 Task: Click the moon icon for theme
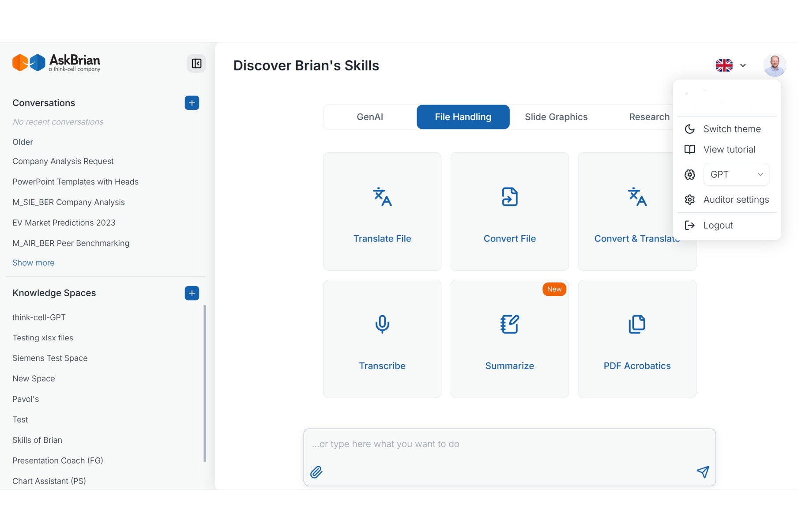point(689,129)
